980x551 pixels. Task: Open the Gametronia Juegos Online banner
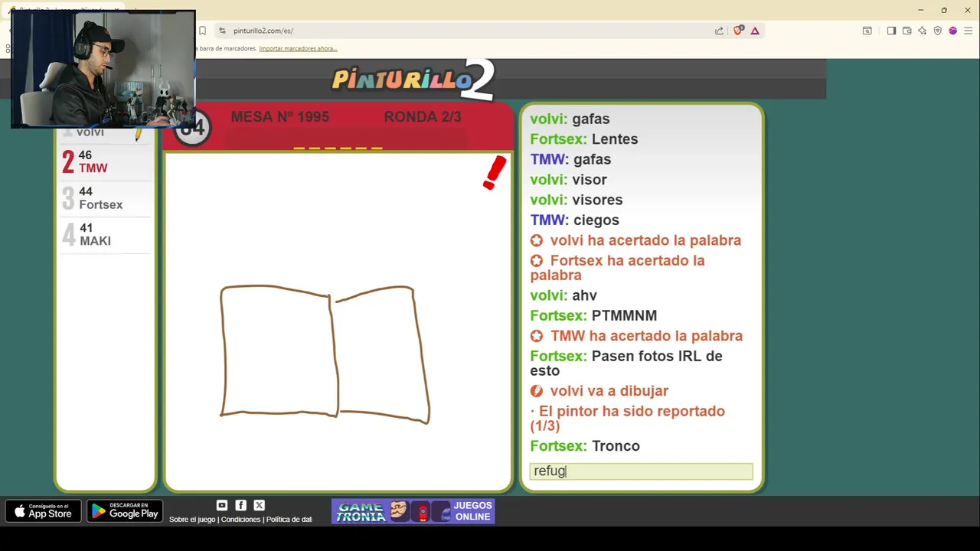tap(413, 511)
